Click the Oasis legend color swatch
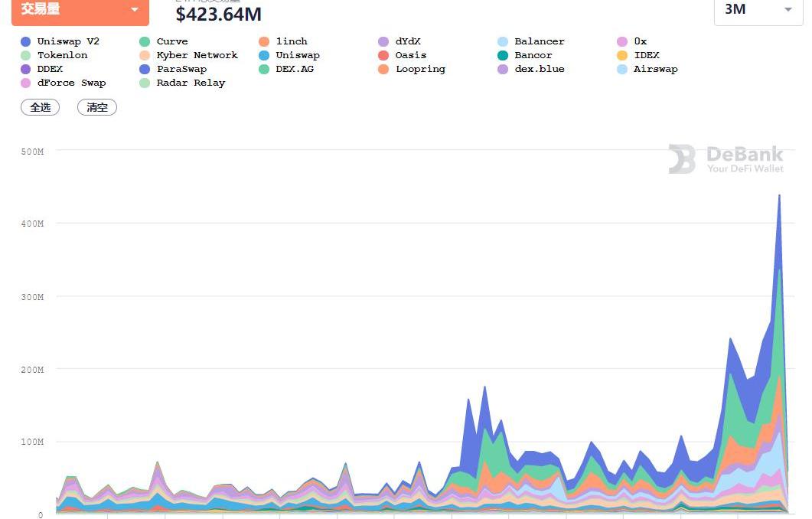The height and width of the screenshot is (519, 812). click(383, 55)
